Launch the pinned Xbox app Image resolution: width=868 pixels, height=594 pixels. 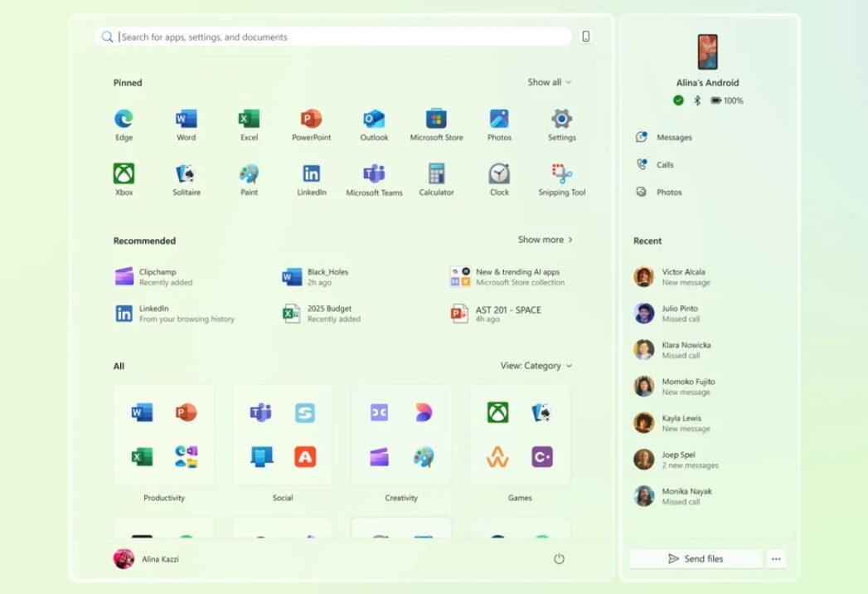124,180
